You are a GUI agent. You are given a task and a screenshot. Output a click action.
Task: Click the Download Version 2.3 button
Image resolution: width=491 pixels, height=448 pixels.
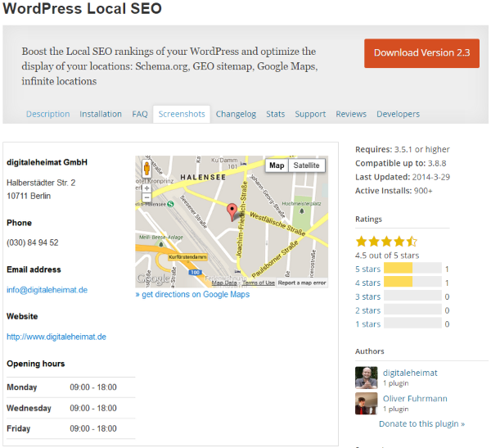pyautogui.click(x=421, y=53)
